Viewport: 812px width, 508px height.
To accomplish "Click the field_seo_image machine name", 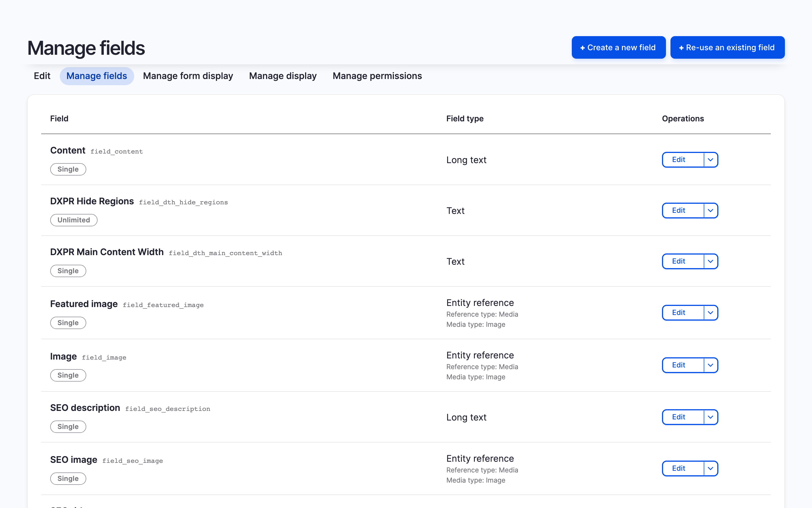I will point(133,461).
